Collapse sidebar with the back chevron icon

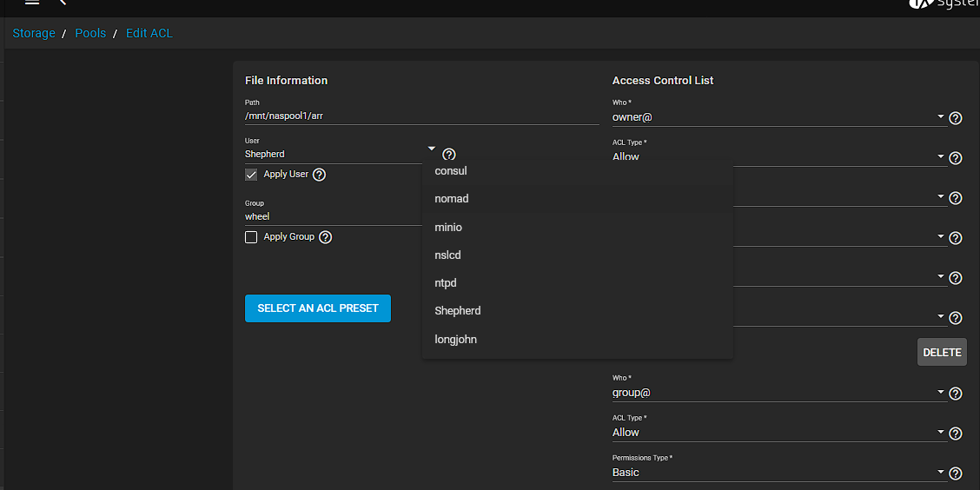click(63, 3)
